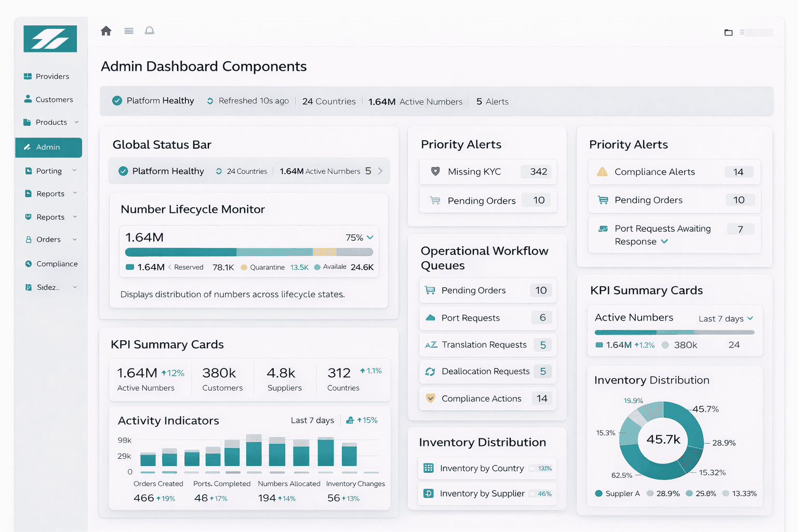This screenshot has width=798, height=532.
Task: Click the Active Numbers progress bar in KPI card
Action: pos(674,332)
